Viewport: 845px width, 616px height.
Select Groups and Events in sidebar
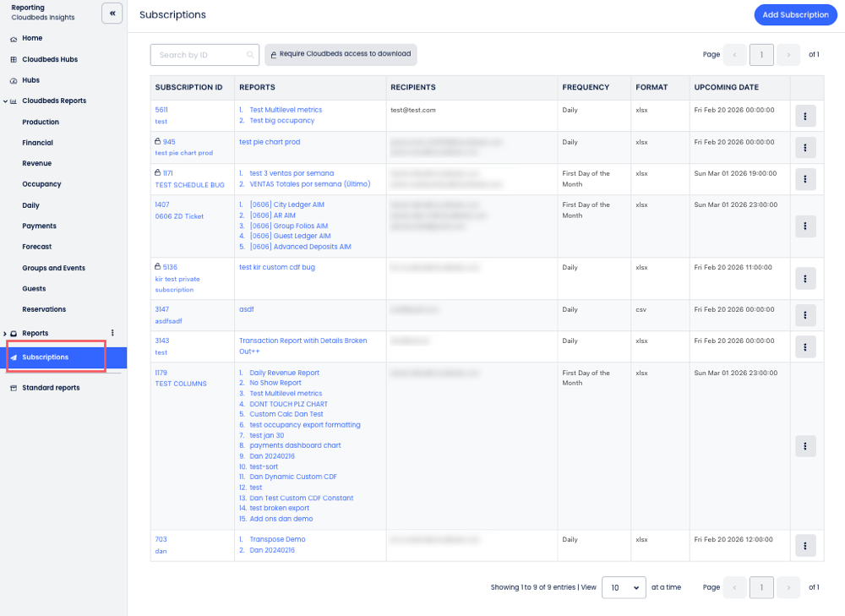(53, 268)
